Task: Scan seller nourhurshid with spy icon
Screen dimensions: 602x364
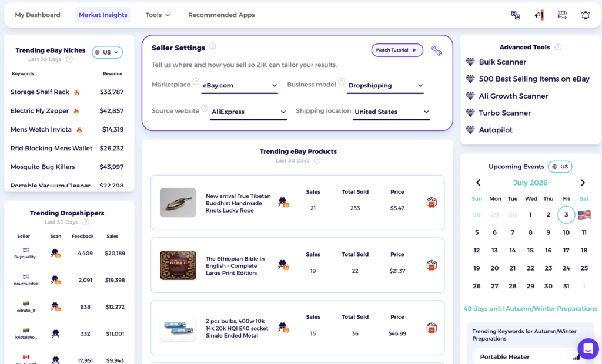Action: point(56,280)
